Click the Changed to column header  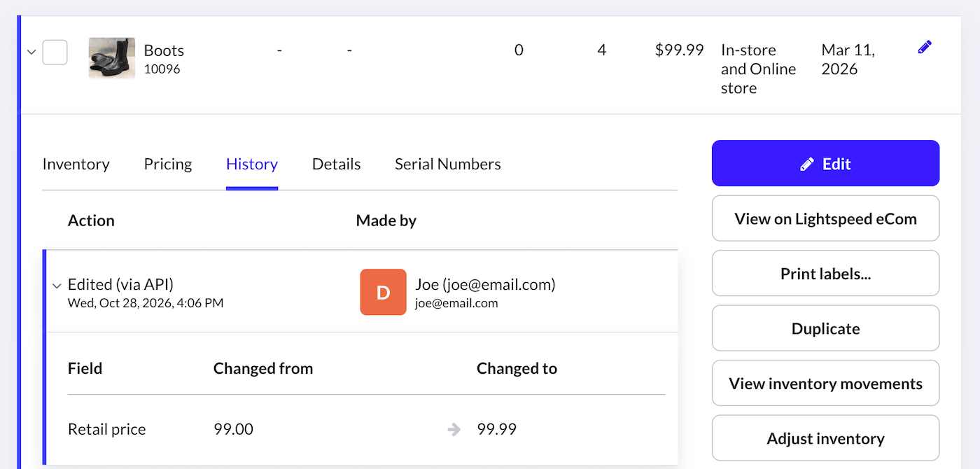517,368
